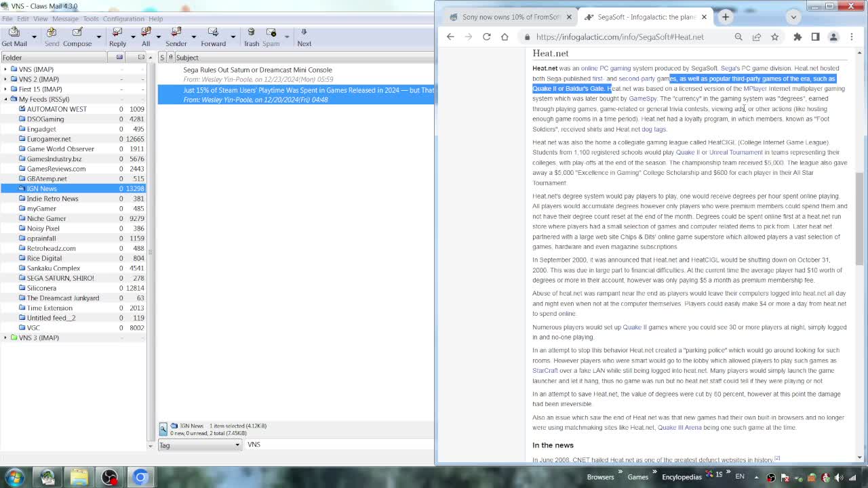The image size is (868, 488).
Task: Click Get Mail toolbar icon
Action: tap(14, 37)
